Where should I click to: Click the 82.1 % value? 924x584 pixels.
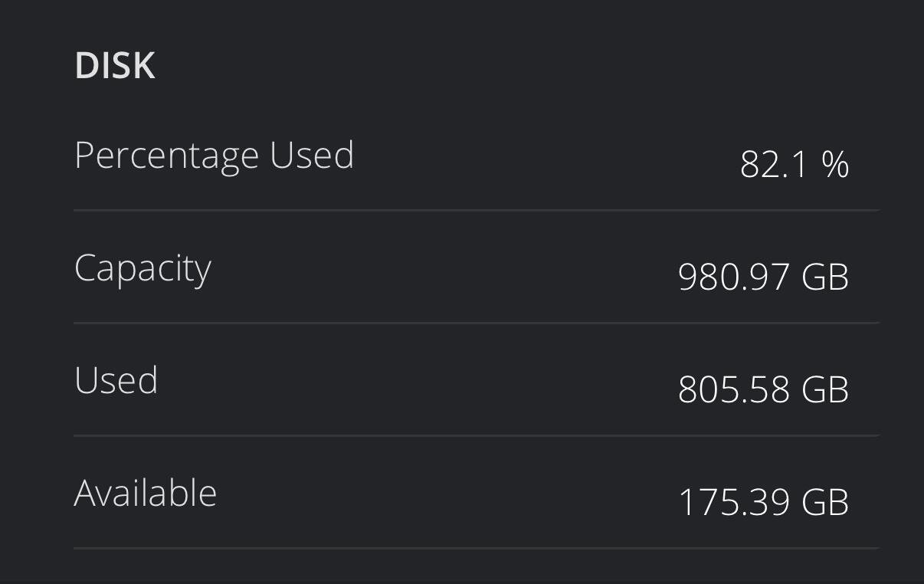pos(795,165)
